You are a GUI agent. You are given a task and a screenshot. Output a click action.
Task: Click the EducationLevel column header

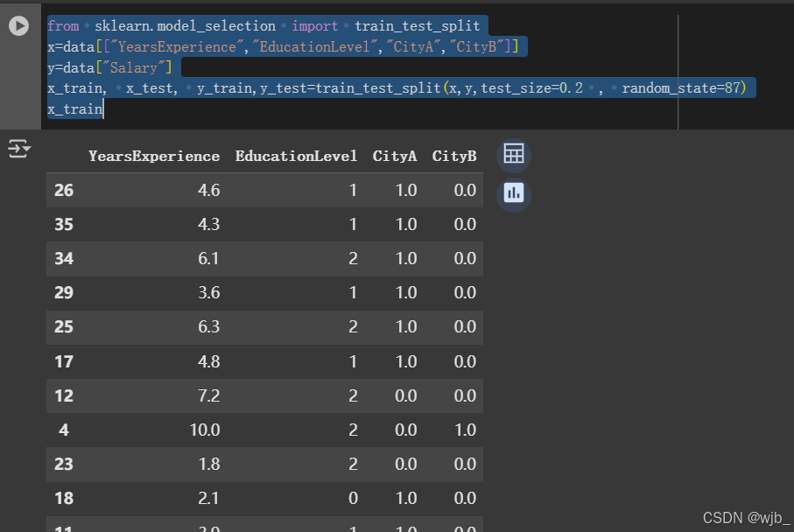[x=296, y=157]
